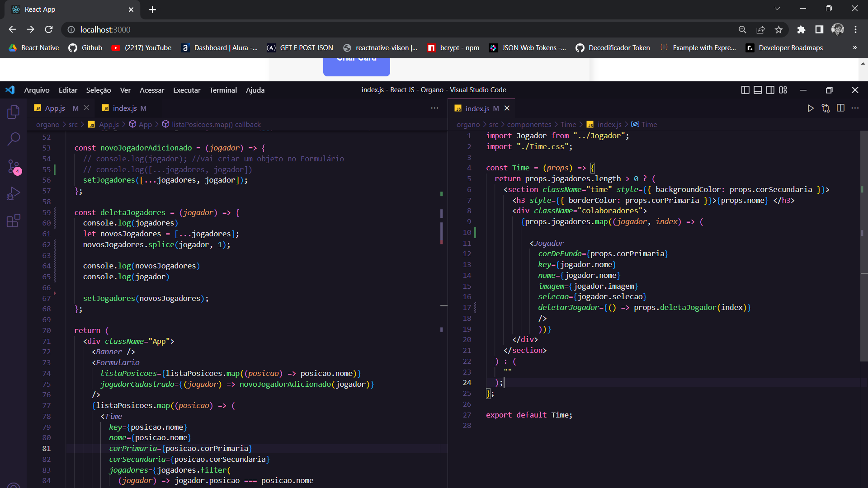
Task: Open the Ver menu
Action: click(125, 90)
